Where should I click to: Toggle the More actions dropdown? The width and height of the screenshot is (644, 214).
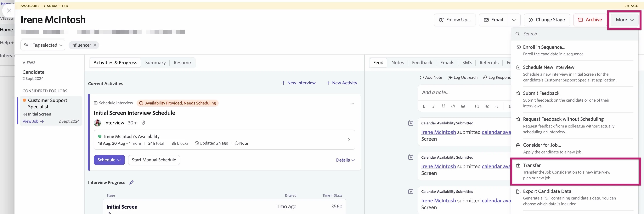tap(624, 20)
